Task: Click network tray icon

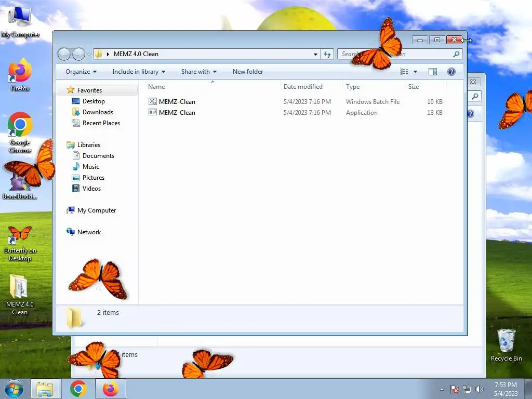Action: [x=467, y=389]
